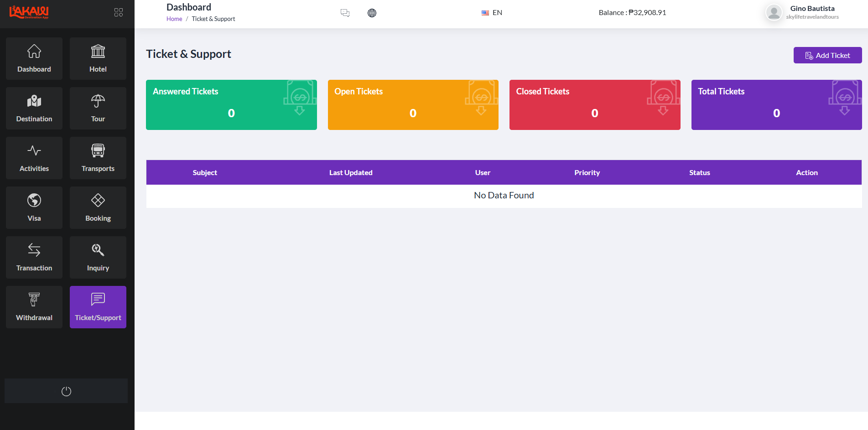The height and width of the screenshot is (430, 868).
Task: Follow the Home breadcrumb link
Action: 174,19
